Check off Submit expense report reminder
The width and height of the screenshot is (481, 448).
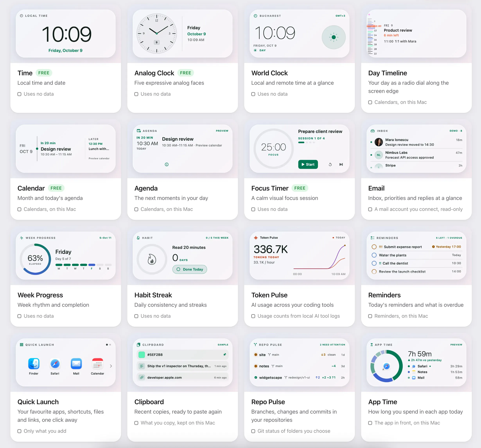(x=374, y=247)
